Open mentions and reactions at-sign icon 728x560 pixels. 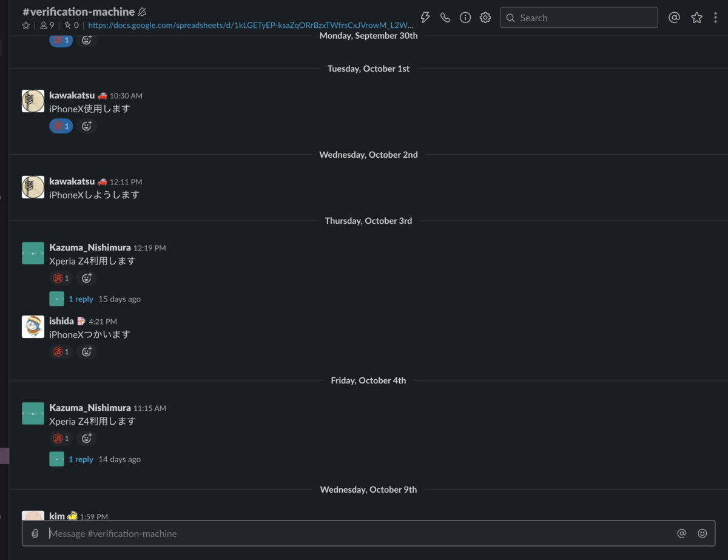[674, 18]
